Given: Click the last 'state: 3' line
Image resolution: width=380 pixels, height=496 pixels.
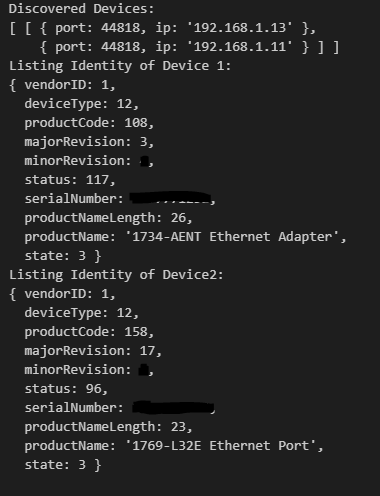Looking at the screenshot, I should click(63, 465).
